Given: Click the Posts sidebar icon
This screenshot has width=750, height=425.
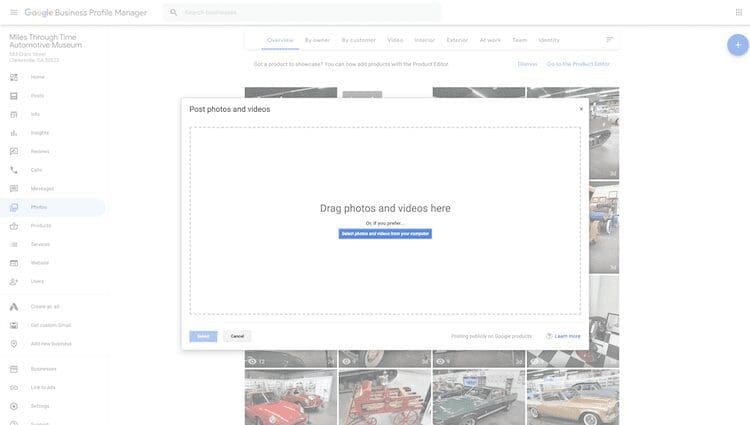Looking at the screenshot, I should 14,96.
